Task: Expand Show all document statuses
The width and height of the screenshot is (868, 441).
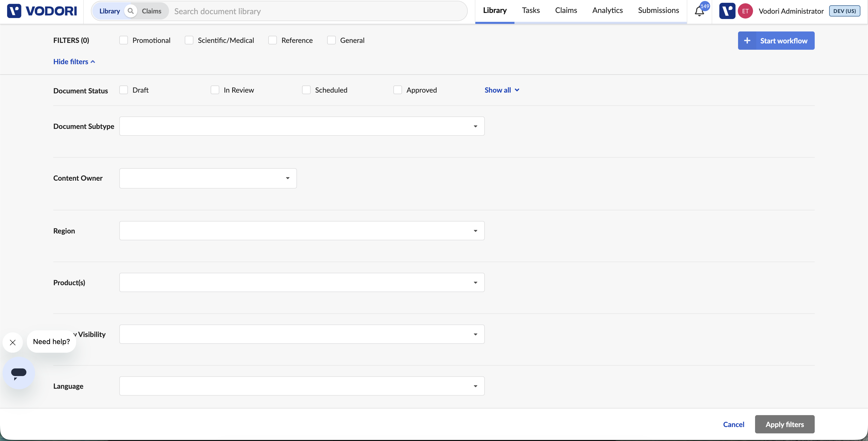Action: point(502,90)
